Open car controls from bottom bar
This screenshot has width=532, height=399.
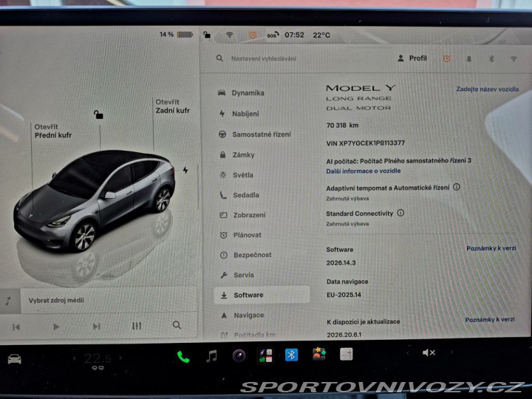click(14, 358)
